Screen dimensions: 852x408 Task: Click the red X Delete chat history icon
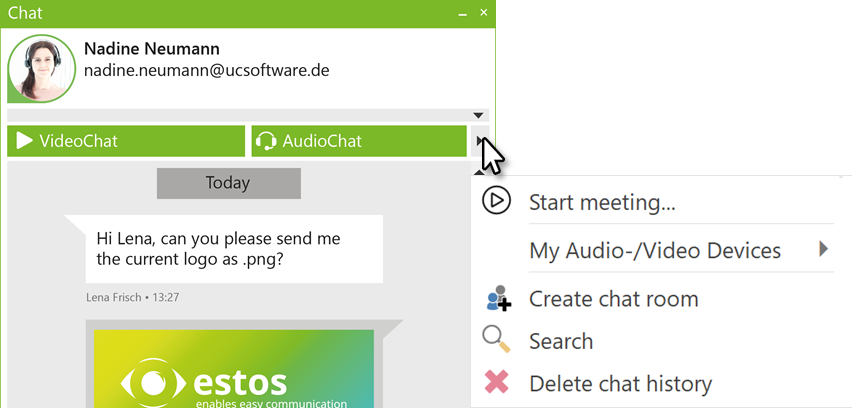496,382
